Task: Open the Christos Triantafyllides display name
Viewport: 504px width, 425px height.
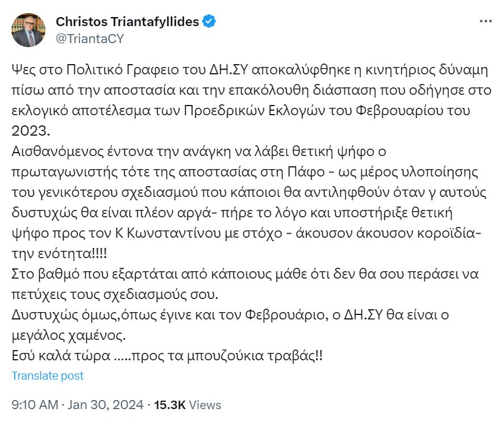Action: (127, 22)
